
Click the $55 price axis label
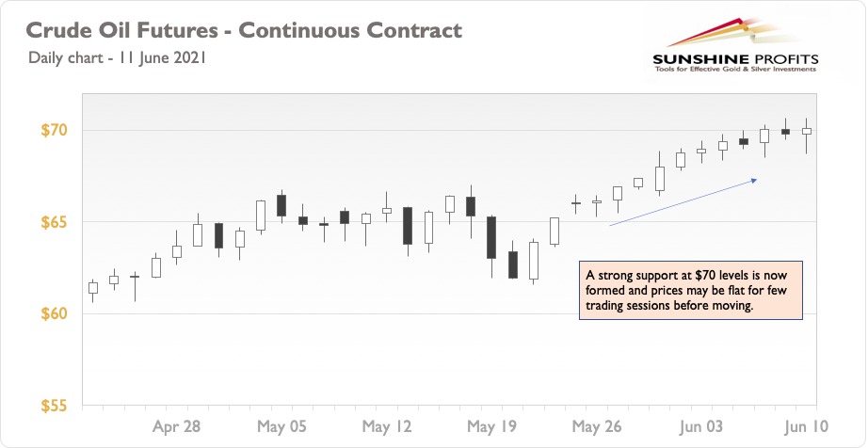click(54, 406)
